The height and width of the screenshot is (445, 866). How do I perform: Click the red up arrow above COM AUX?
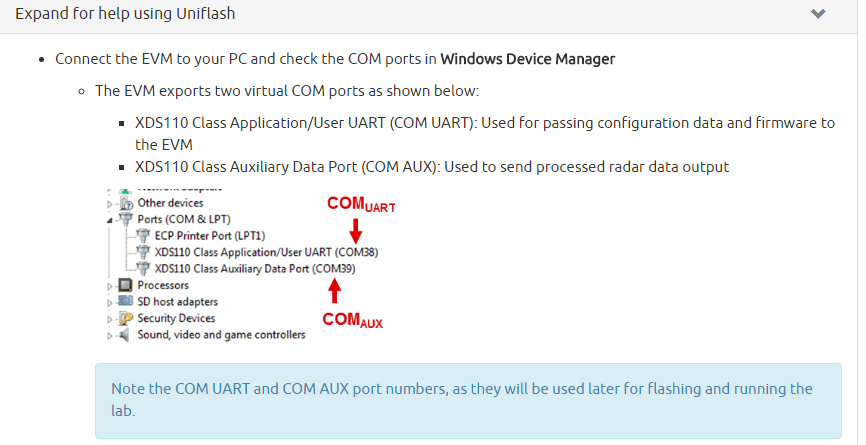click(x=335, y=290)
